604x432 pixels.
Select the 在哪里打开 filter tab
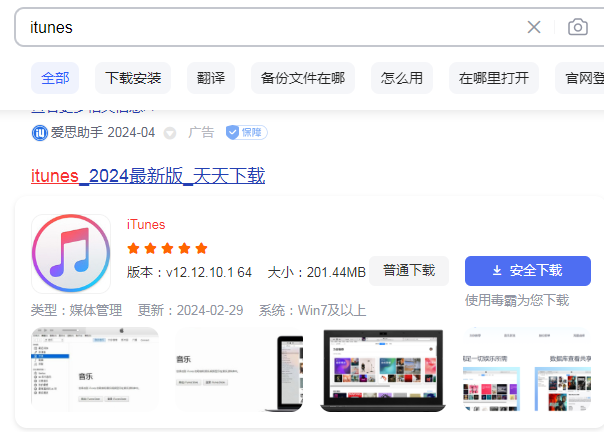[x=494, y=78]
